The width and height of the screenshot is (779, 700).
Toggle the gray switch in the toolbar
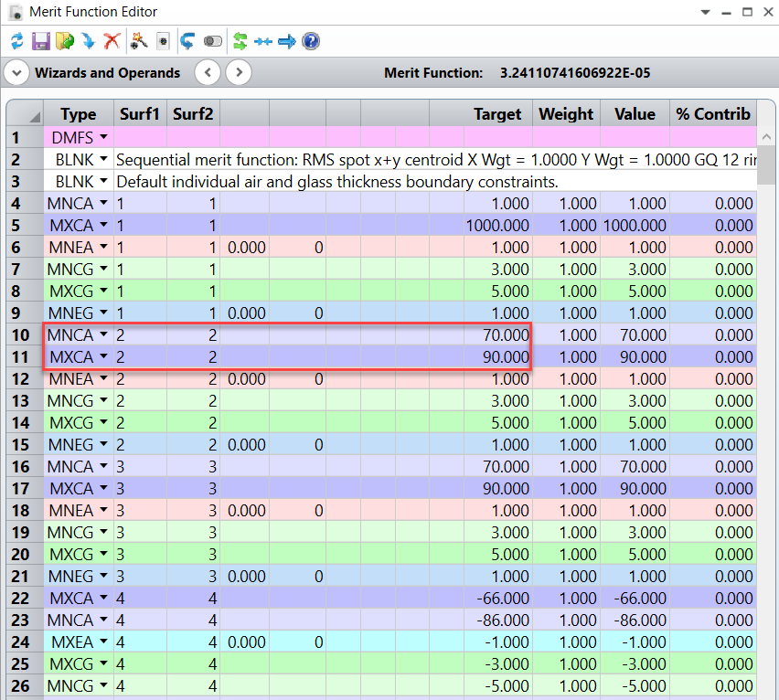coord(213,41)
